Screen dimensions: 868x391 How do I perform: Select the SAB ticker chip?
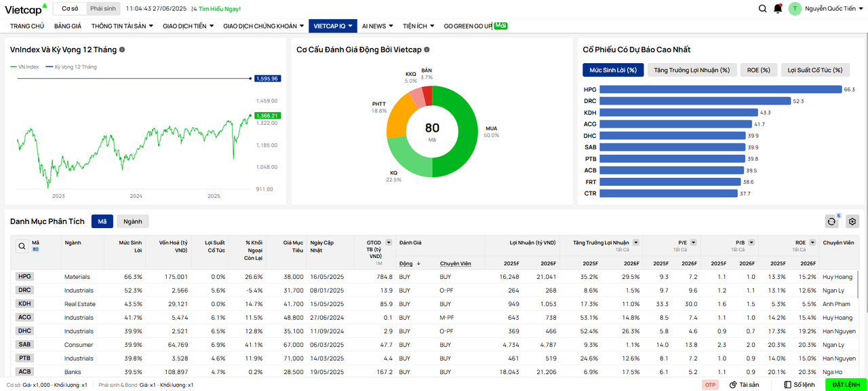(x=24, y=345)
